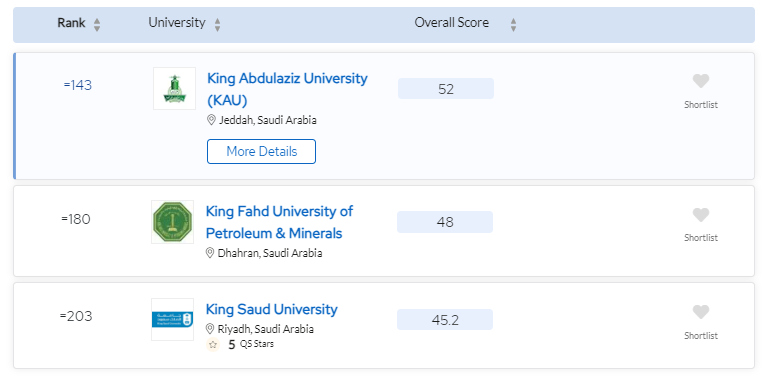The width and height of the screenshot is (767, 380).
Task: Click the Overall Score column header
Action: point(451,22)
